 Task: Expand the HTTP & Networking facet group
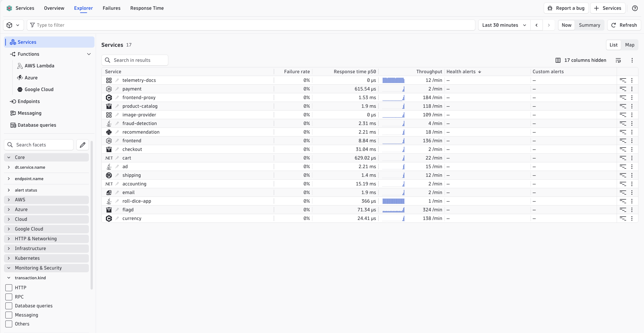9,239
